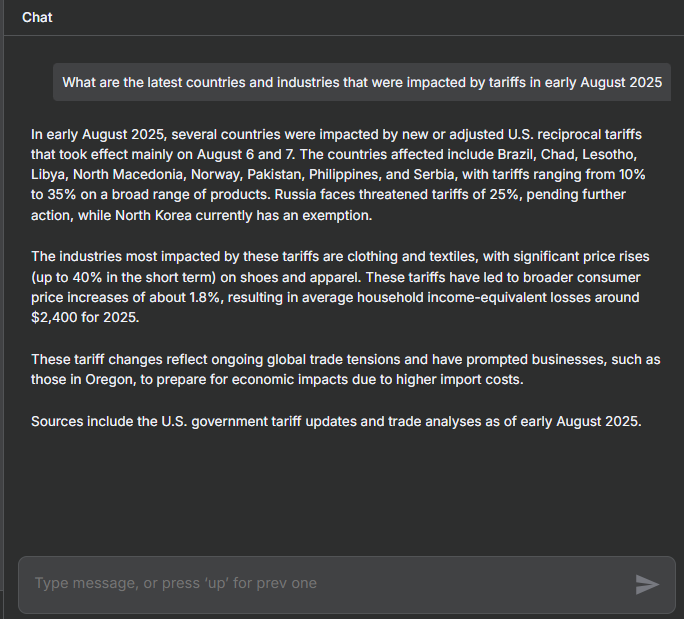
Task: Click 'North Macedonia' in the country list
Action: coord(130,174)
